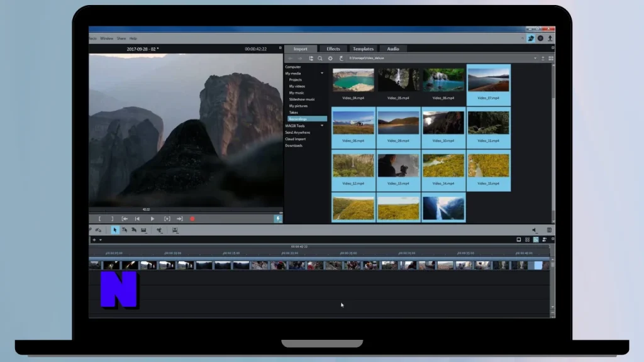Open the volume speaker control

click(x=534, y=230)
